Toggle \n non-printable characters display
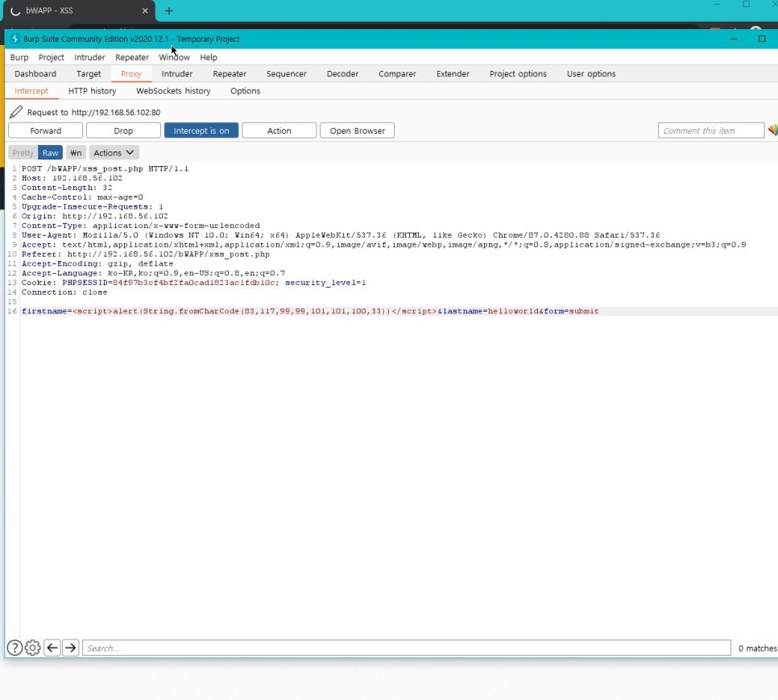This screenshot has width=778, height=700. [x=76, y=153]
